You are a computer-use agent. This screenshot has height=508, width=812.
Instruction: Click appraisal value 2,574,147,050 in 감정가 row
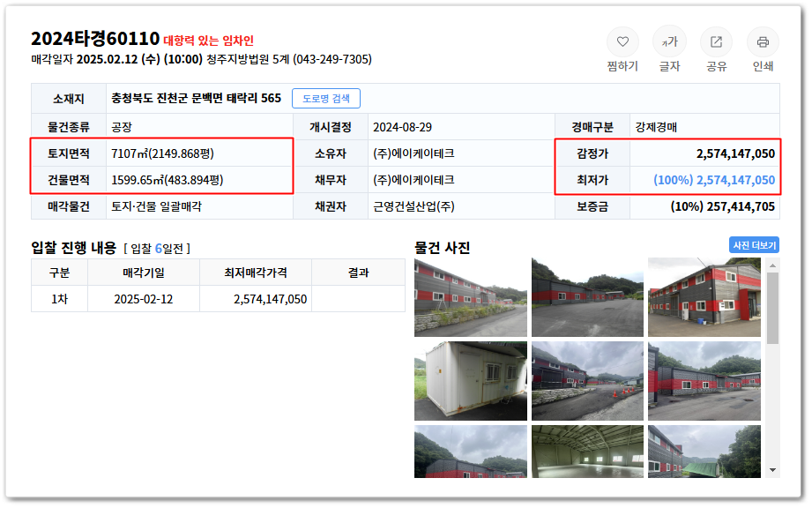tap(735, 153)
